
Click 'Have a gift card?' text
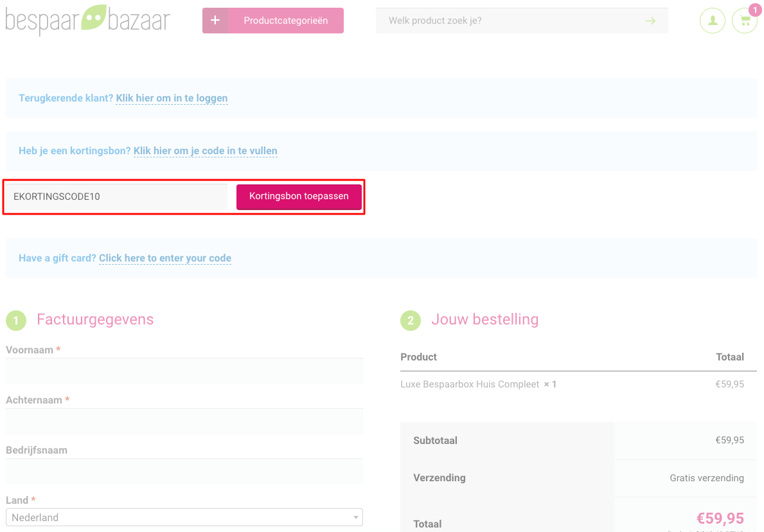tap(57, 258)
